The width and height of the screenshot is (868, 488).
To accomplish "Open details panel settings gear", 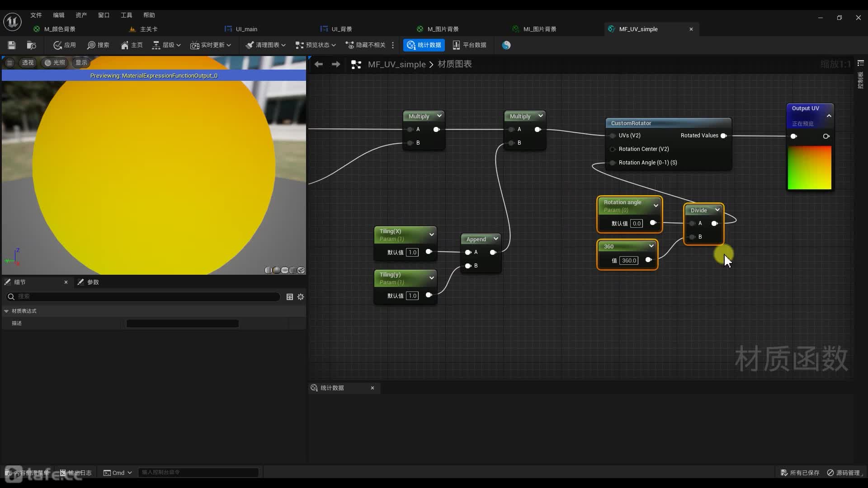I will [x=301, y=297].
